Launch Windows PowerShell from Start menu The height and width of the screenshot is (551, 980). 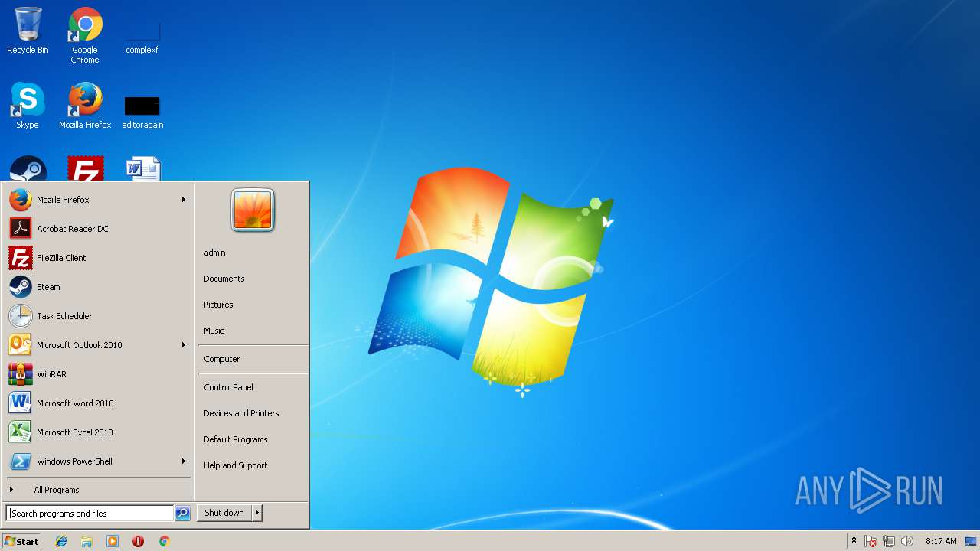tap(97, 461)
